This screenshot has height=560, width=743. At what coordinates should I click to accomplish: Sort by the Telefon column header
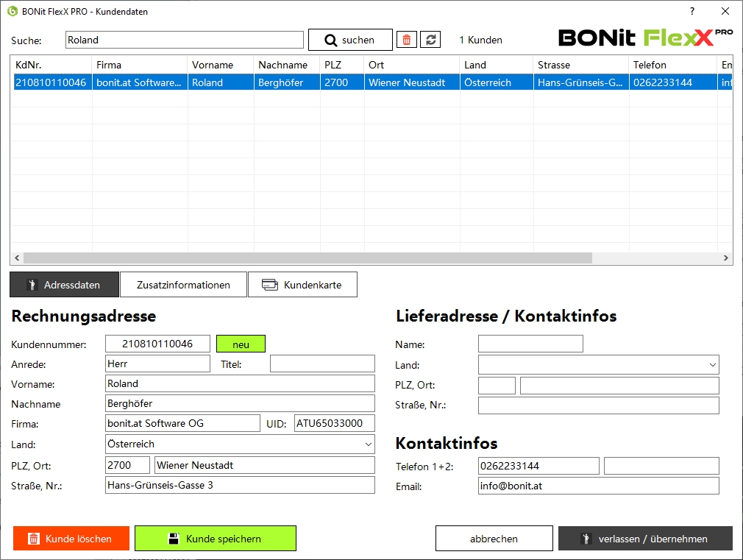click(673, 65)
